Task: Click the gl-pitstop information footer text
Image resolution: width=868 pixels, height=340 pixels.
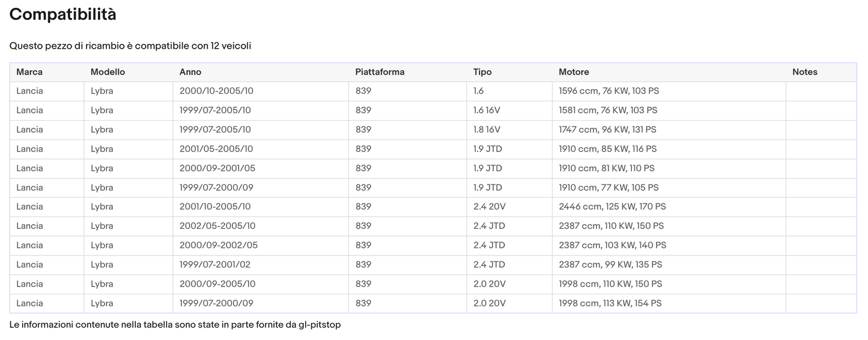Action: click(x=175, y=325)
